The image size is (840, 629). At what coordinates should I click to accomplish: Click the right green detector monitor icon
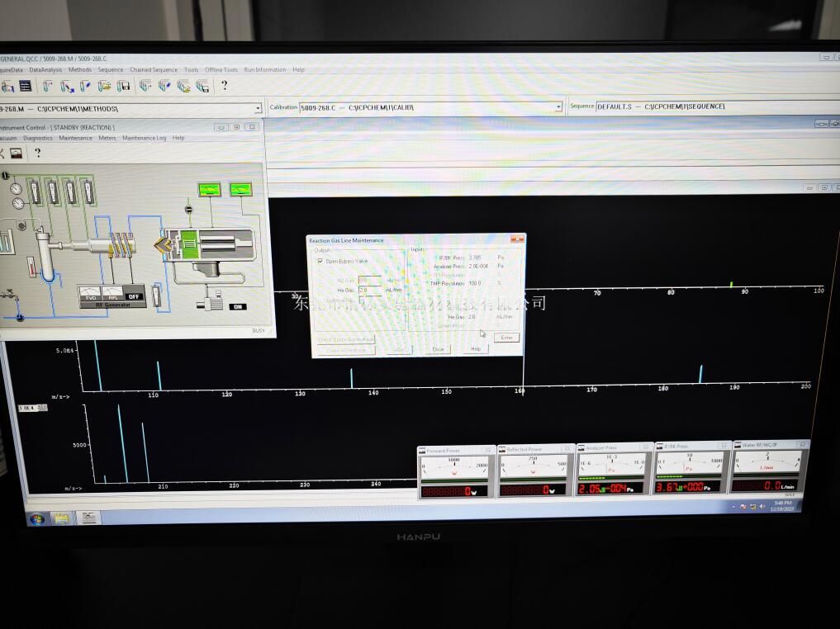pyautogui.click(x=240, y=190)
